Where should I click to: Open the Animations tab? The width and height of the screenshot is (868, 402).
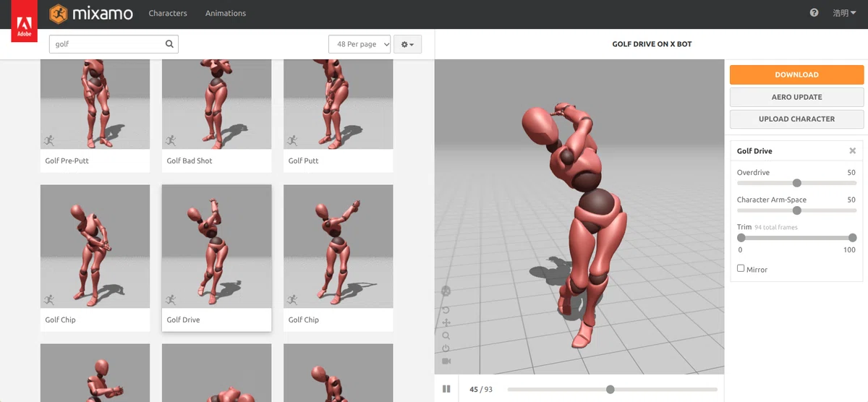(x=226, y=13)
